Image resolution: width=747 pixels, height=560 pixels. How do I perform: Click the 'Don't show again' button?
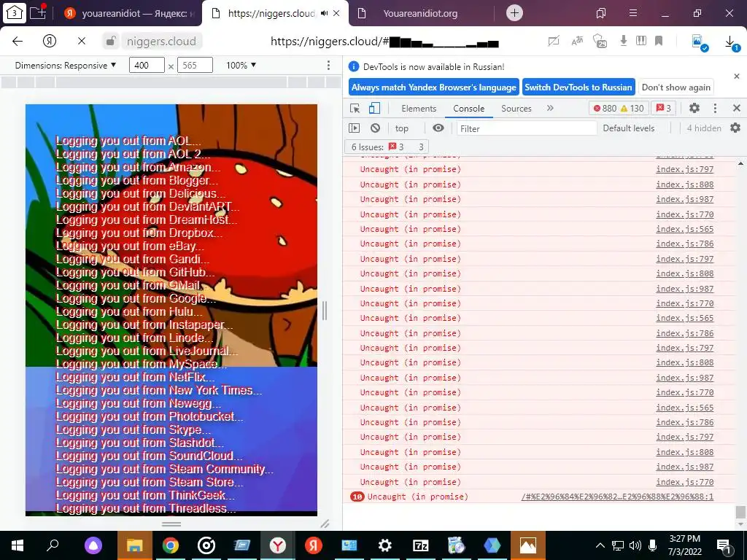pos(676,87)
